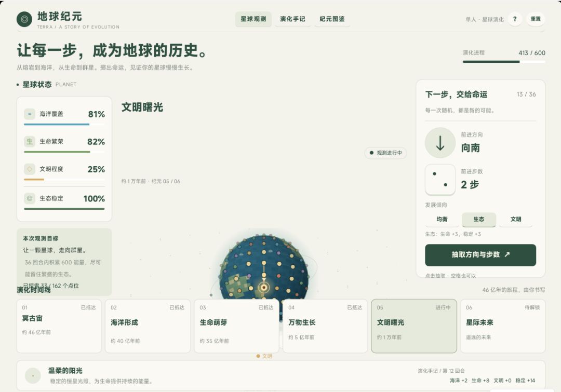The height and width of the screenshot is (392, 561).
Task: Click the 82% life prosperity value
Action: click(96, 142)
